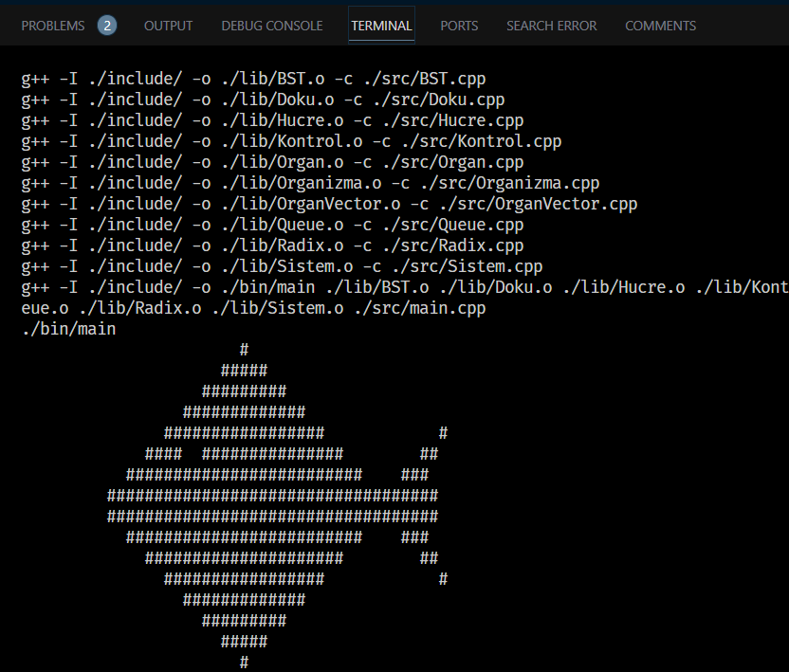Click the link command outputting ./bin/main
This screenshot has height=672, width=789.
(405, 288)
